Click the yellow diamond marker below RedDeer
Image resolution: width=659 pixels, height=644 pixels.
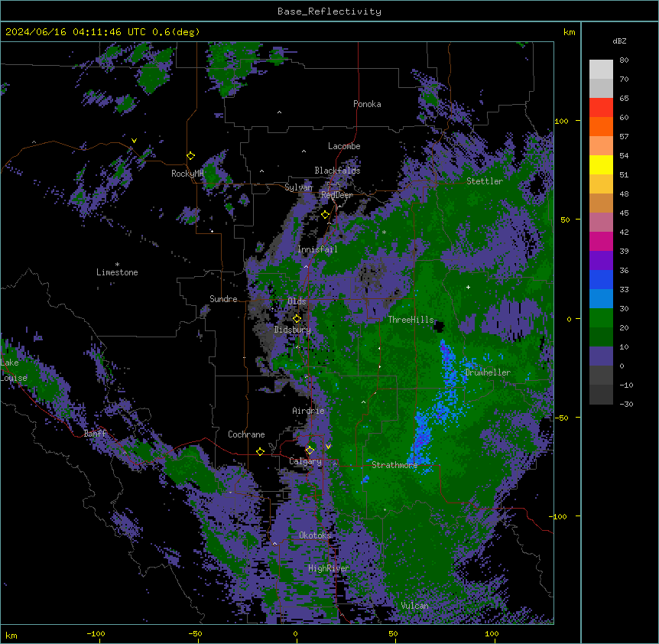[x=326, y=215]
